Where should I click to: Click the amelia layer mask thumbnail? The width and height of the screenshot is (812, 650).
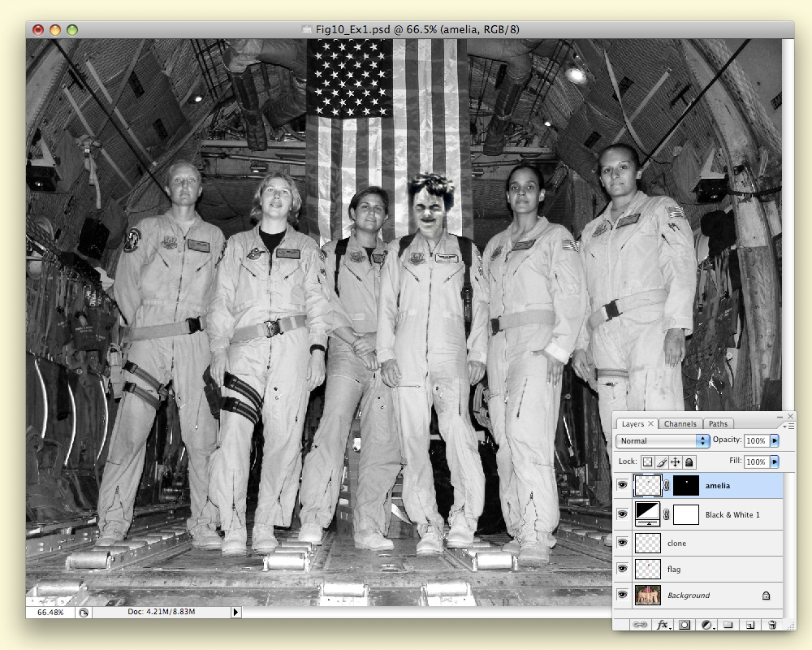685,486
